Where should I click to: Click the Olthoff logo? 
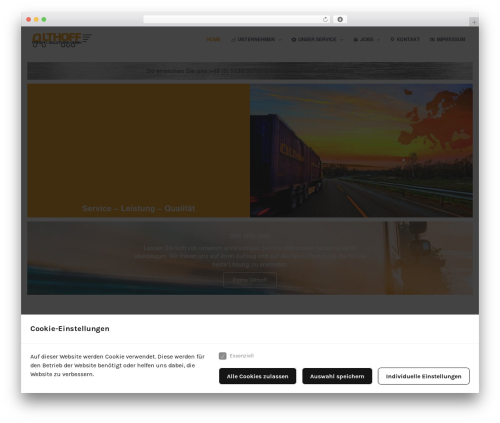pos(62,40)
